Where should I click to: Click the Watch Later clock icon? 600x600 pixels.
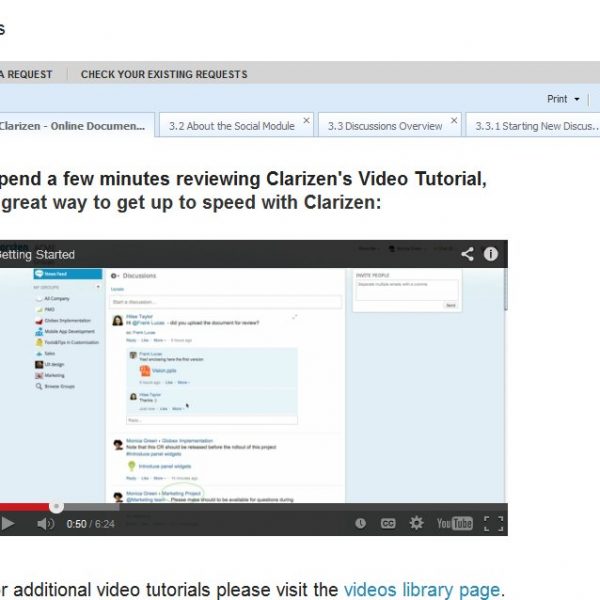pos(360,523)
